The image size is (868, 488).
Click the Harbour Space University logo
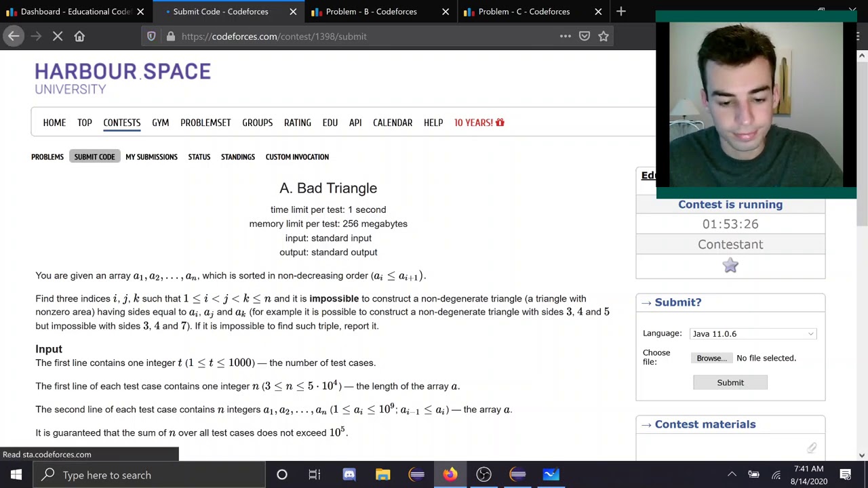(x=123, y=79)
